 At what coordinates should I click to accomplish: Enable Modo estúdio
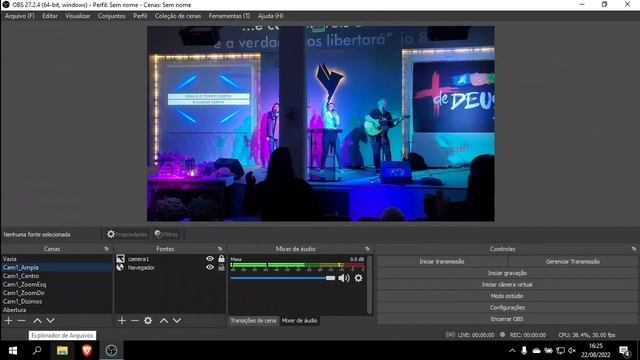pos(507,296)
